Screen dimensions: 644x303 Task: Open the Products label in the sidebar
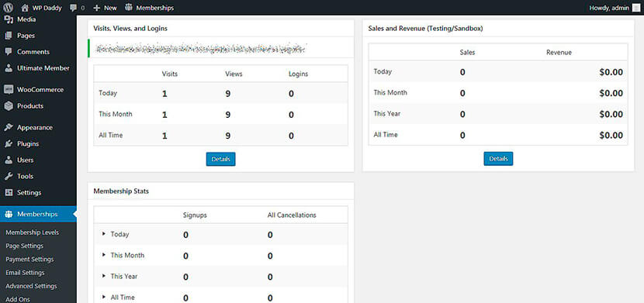point(30,106)
